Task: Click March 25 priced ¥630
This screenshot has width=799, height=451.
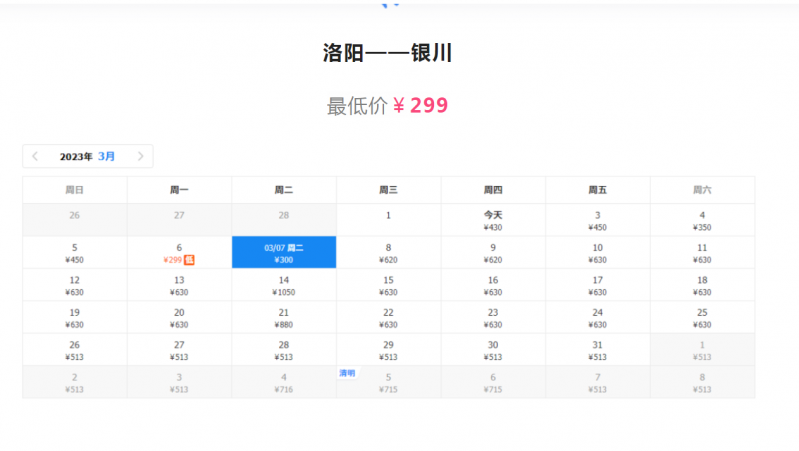Action: 702,318
